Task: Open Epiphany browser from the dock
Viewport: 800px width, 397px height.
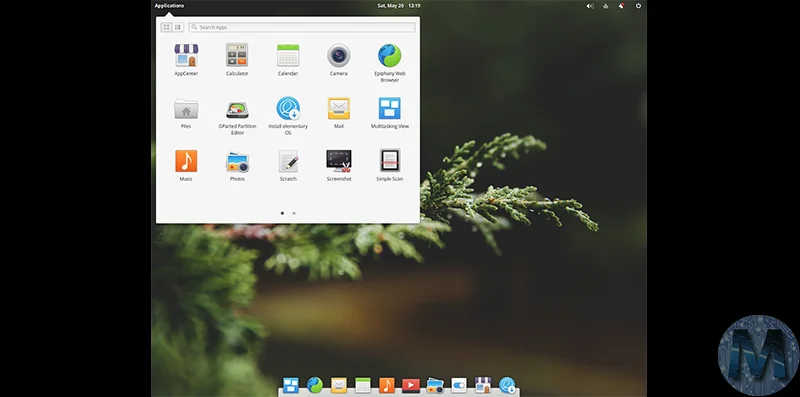Action: pos(315,385)
